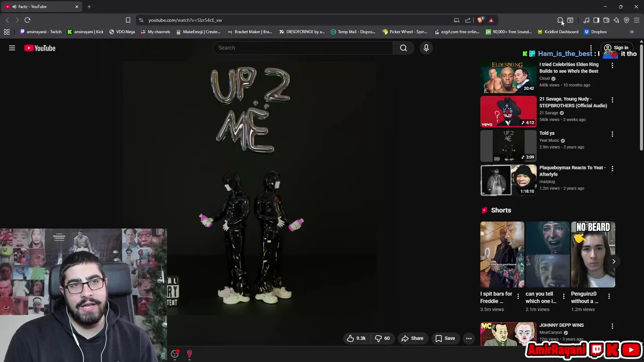The image size is (644, 362).
Task: Open the Brave VPN shield icon
Action: click(x=626, y=20)
